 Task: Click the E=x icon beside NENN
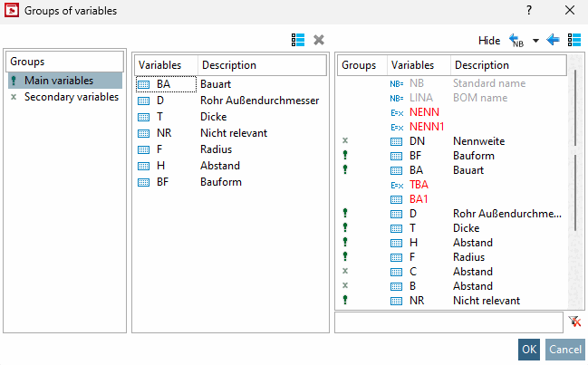[397, 113]
